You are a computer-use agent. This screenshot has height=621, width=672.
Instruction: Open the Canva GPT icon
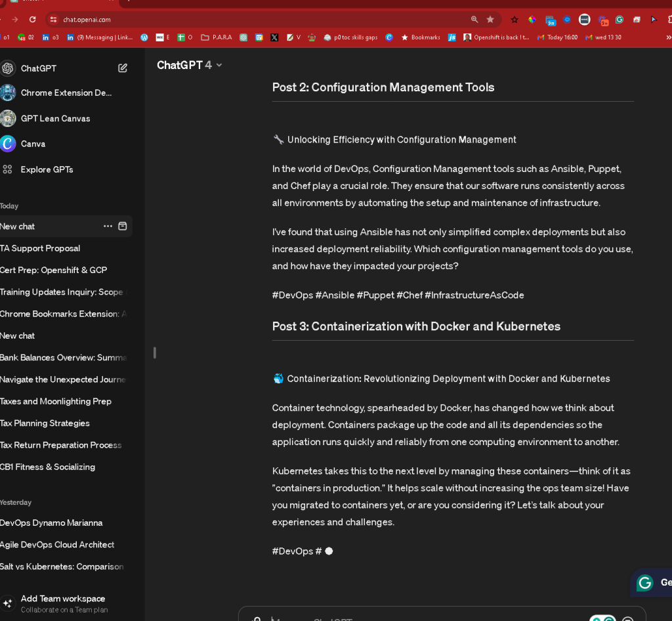[7, 144]
